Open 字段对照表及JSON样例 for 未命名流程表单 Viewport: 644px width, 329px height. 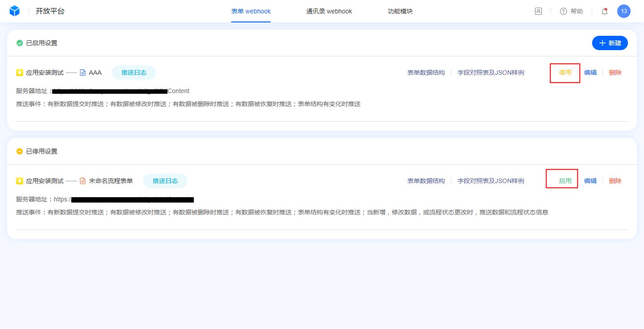coord(491,181)
